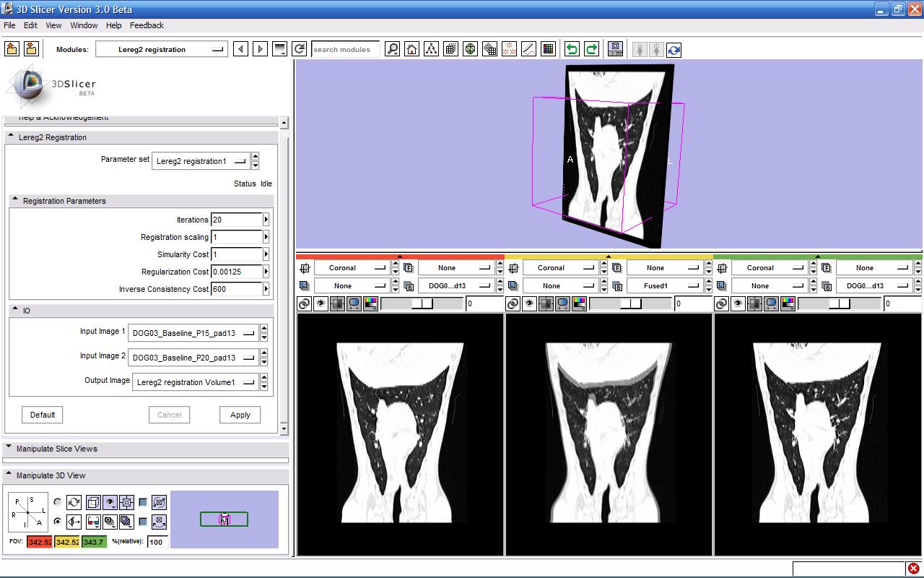Click the green Redo arrow icon
The image size is (924, 578).
click(591, 49)
